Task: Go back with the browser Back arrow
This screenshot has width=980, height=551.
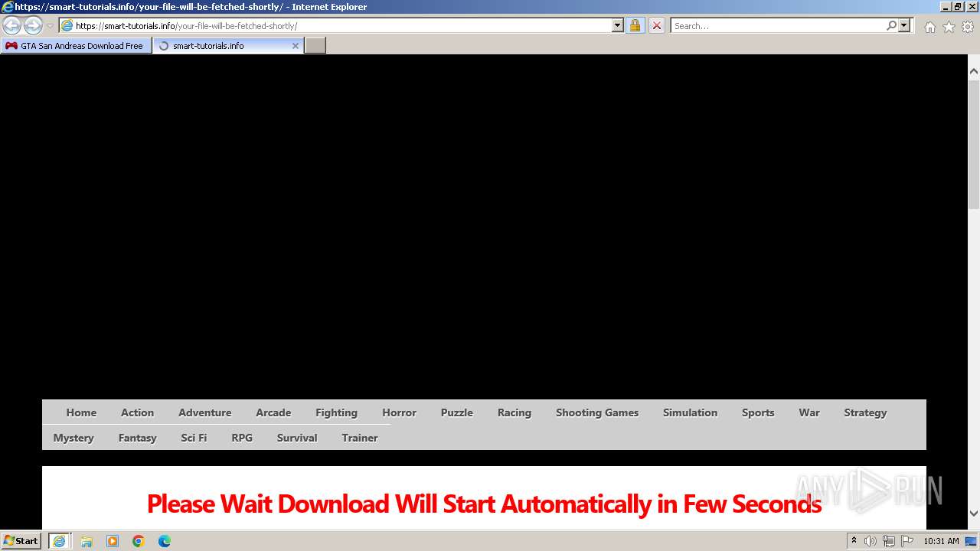Action: click(x=12, y=25)
